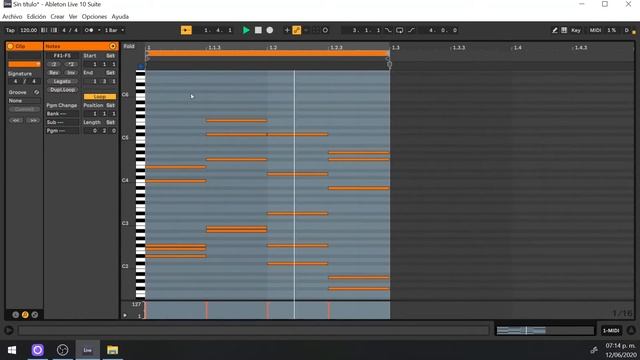
Task: Nudge clip backward with << button
Action: (x=16, y=120)
